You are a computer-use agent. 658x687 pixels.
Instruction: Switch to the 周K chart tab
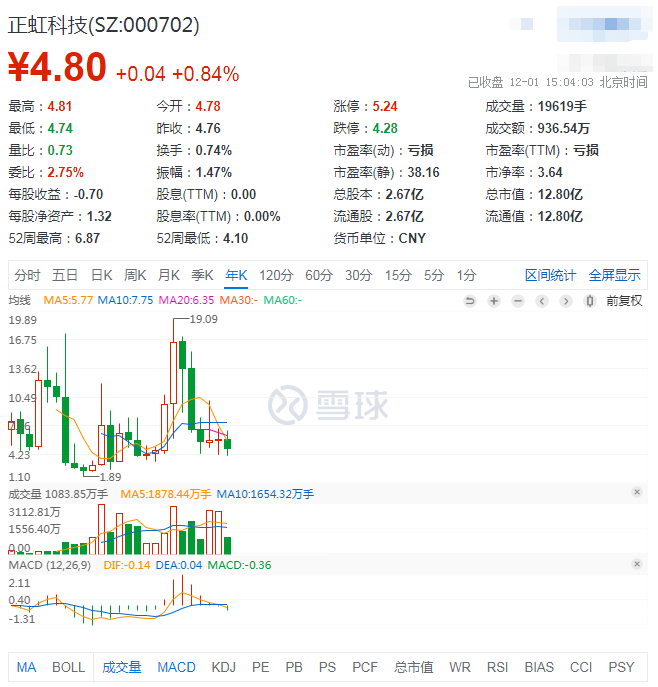[135, 276]
